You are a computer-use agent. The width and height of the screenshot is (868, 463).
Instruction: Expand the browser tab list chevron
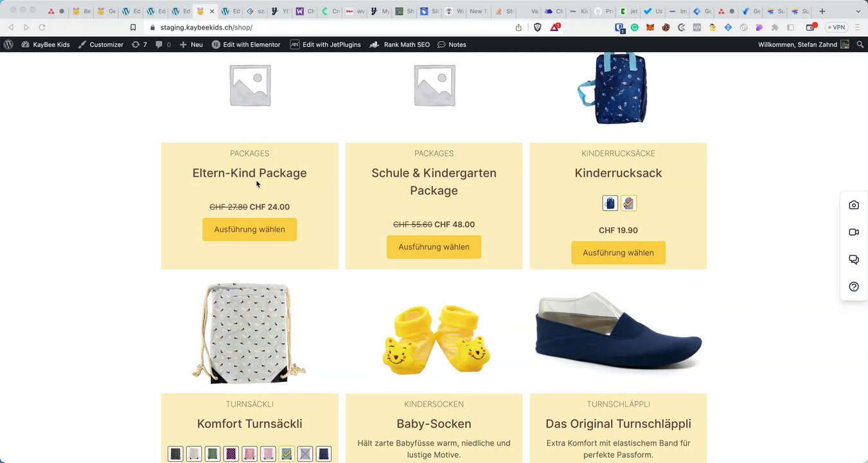[858, 12]
